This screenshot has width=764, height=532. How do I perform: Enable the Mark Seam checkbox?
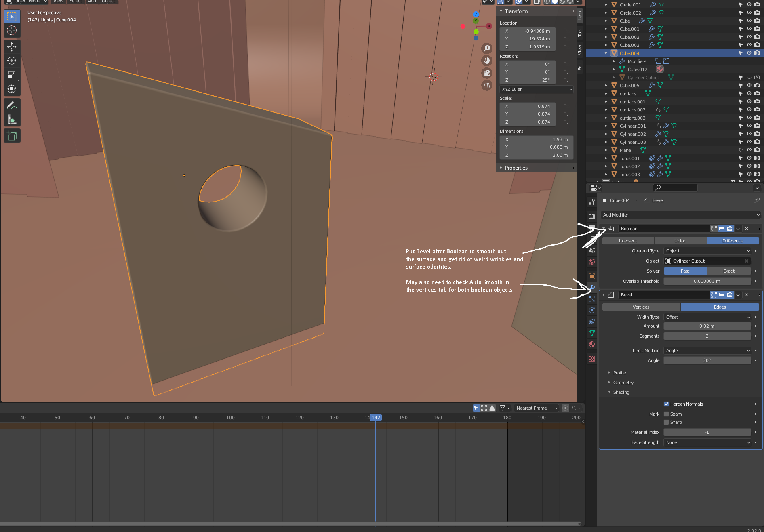pyautogui.click(x=666, y=414)
